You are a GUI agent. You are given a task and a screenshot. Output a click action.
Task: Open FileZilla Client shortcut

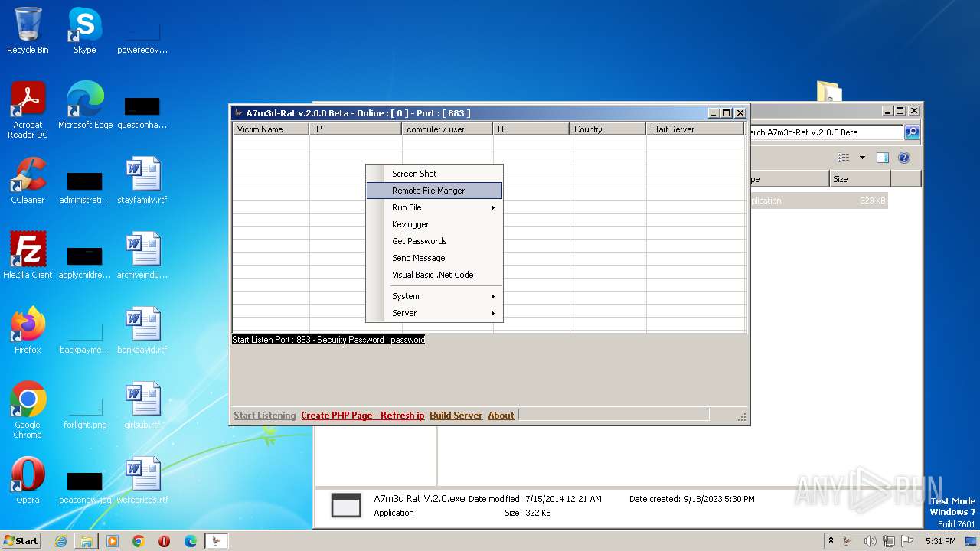click(28, 256)
